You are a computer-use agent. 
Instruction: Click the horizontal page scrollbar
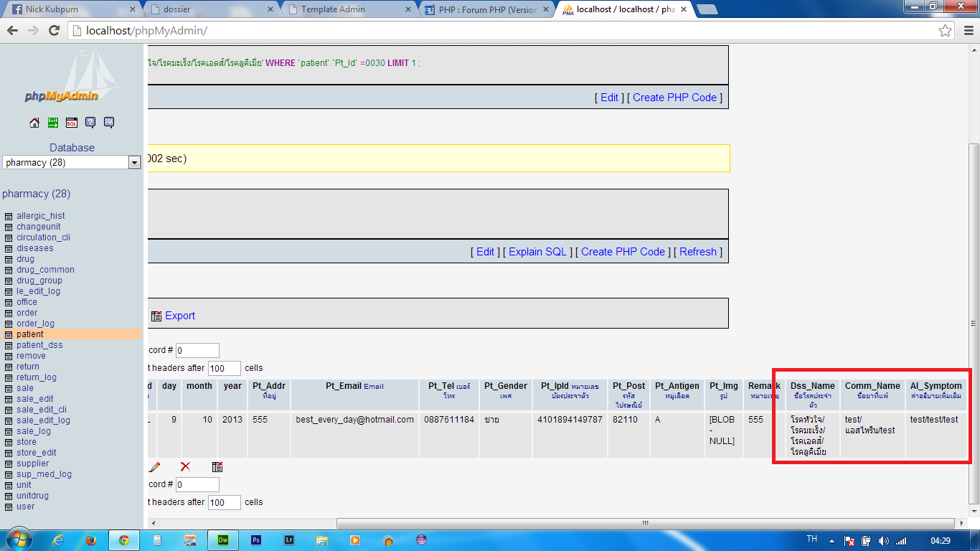pyautogui.click(x=646, y=524)
